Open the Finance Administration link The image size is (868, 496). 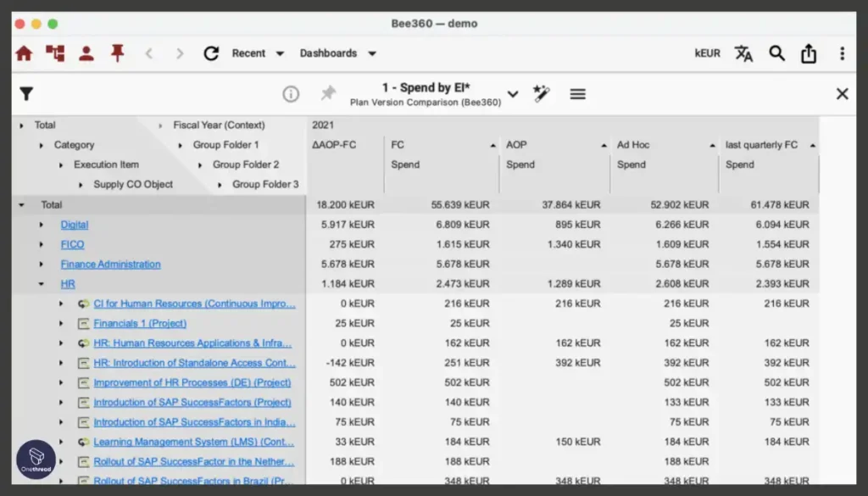(111, 264)
